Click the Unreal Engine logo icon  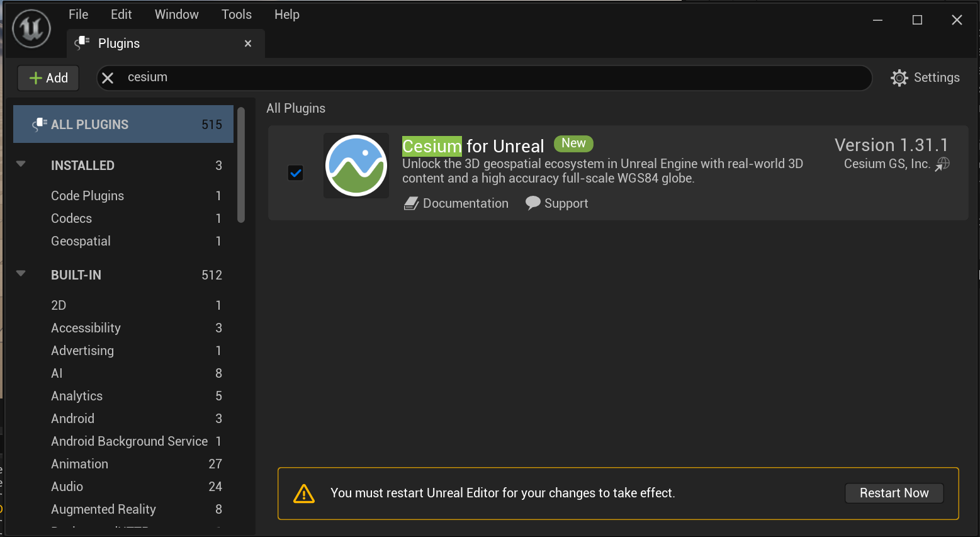(31, 28)
